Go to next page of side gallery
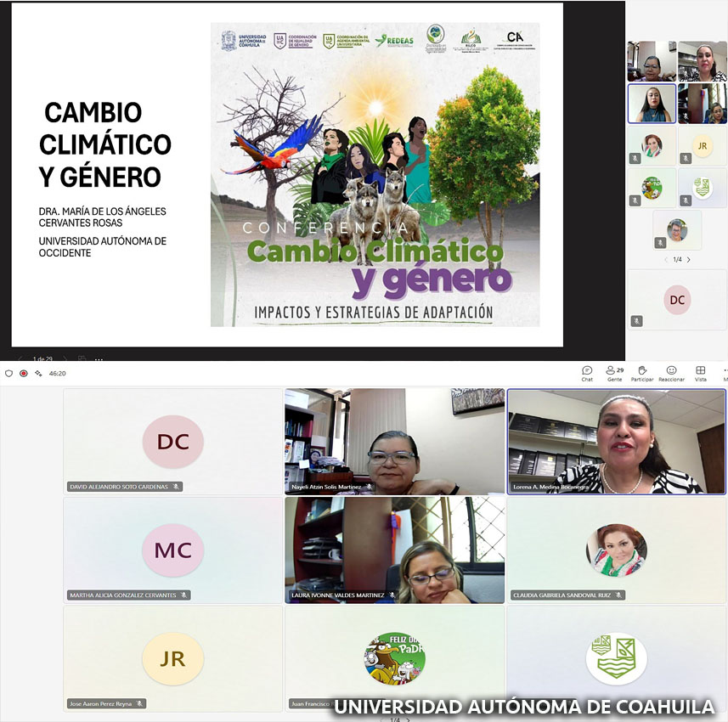 click(x=688, y=259)
